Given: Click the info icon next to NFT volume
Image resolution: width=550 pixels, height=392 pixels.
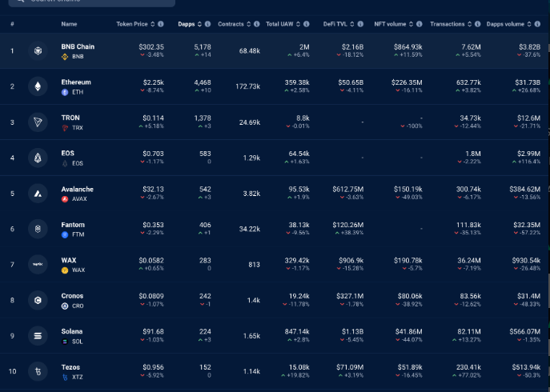Looking at the screenshot, I should click(420, 24).
